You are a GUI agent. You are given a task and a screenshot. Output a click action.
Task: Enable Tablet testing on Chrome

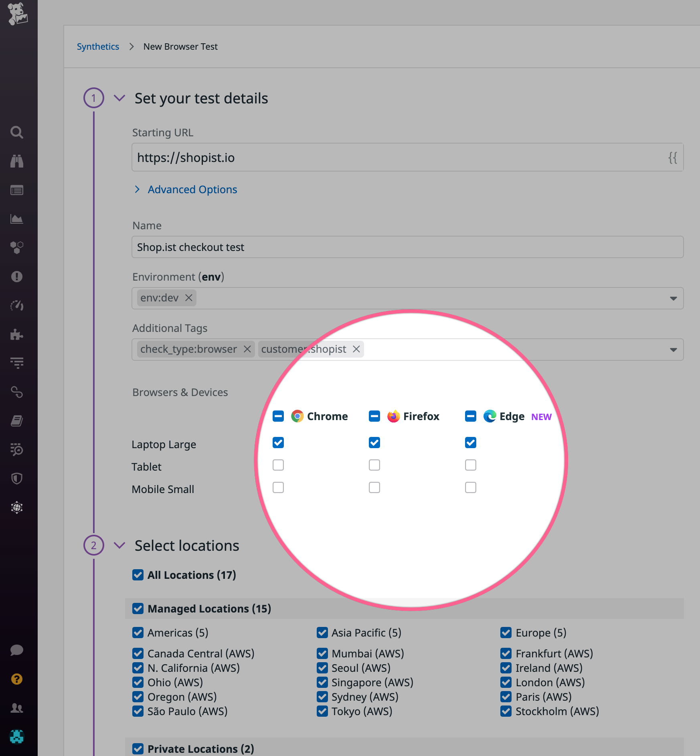[x=278, y=465]
